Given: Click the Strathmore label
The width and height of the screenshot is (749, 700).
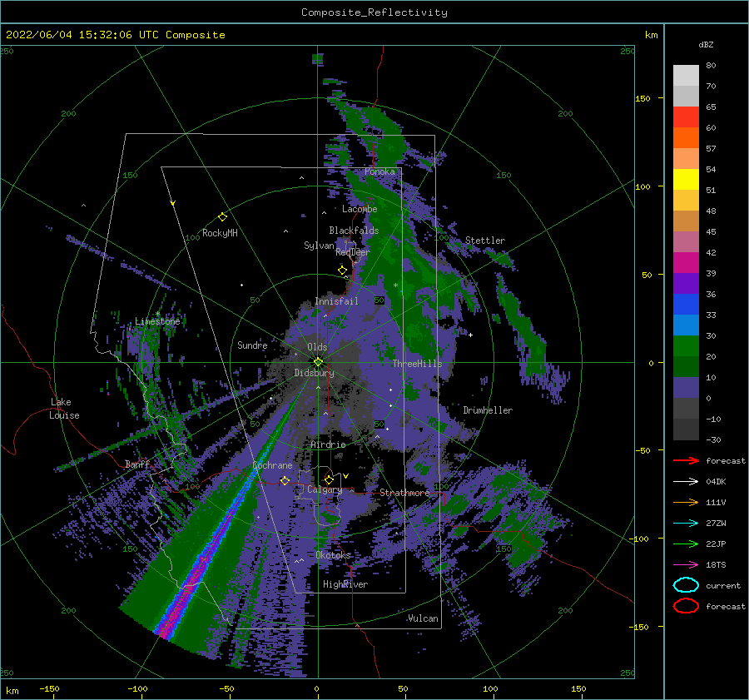Looking at the screenshot, I should click(x=404, y=493).
